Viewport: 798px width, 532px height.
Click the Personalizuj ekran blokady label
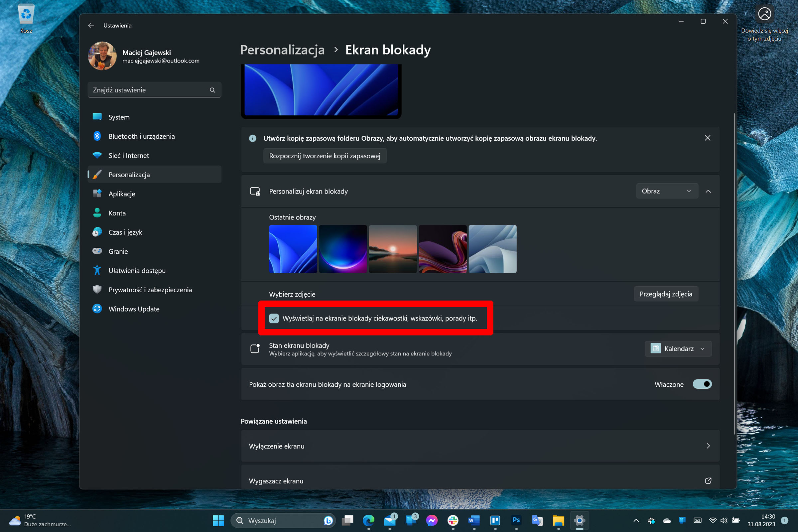(309, 192)
